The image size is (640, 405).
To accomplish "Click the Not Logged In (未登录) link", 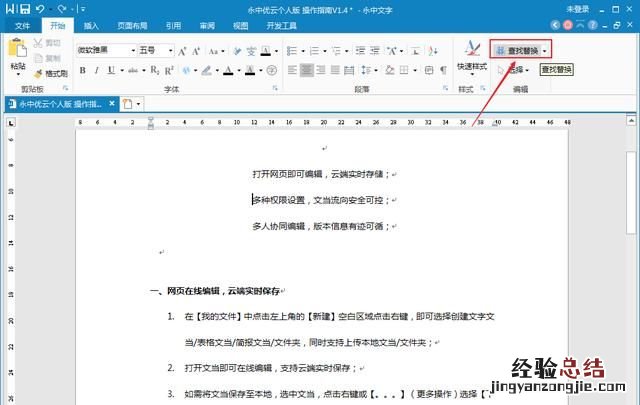I will (578, 9).
